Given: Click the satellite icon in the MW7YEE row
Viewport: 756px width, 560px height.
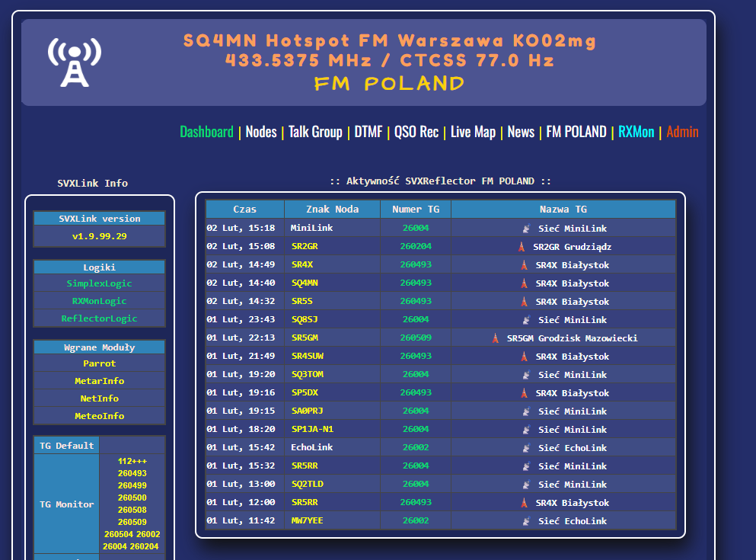Looking at the screenshot, I should (526, 521).
